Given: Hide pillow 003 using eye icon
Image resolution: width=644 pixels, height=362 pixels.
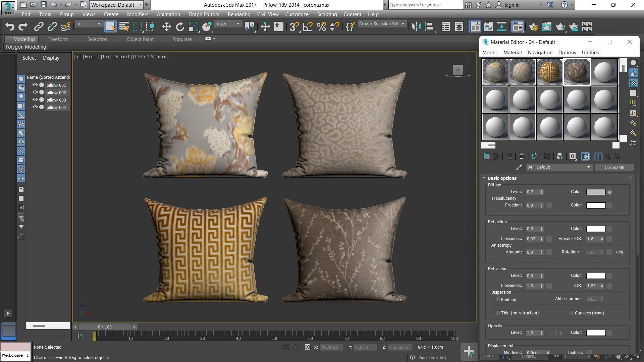Looking at the screenshot, I should (x=35, y=100).
